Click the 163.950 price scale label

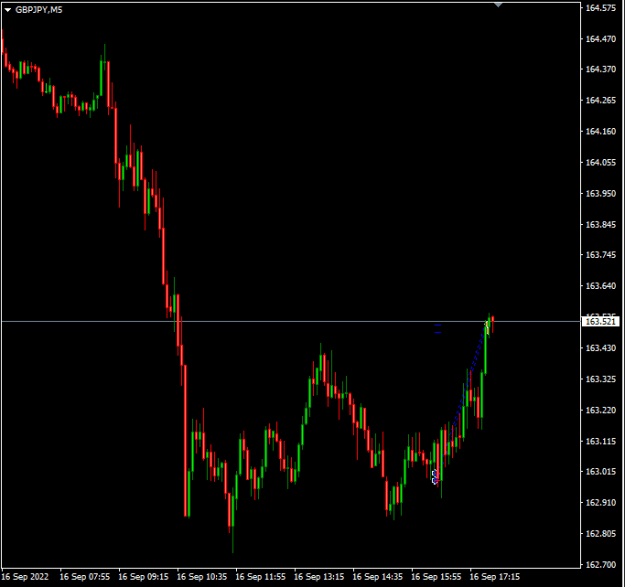(600, 194)
